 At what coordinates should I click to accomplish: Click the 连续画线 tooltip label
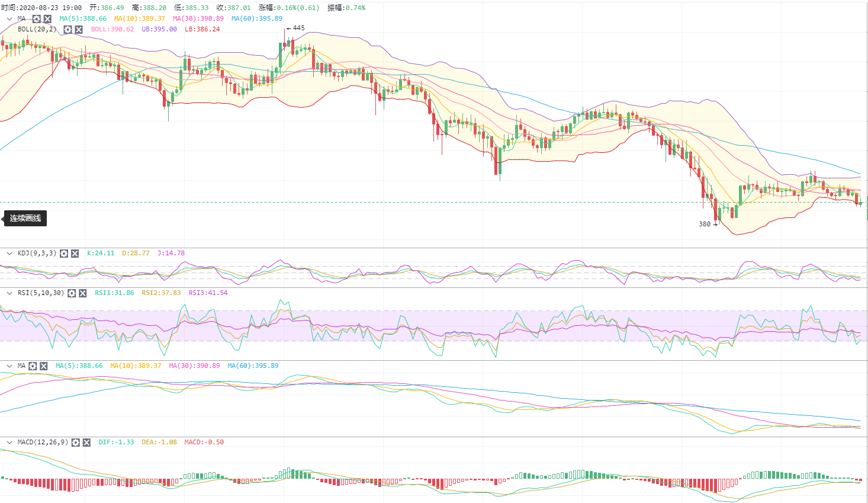(25, 219)
